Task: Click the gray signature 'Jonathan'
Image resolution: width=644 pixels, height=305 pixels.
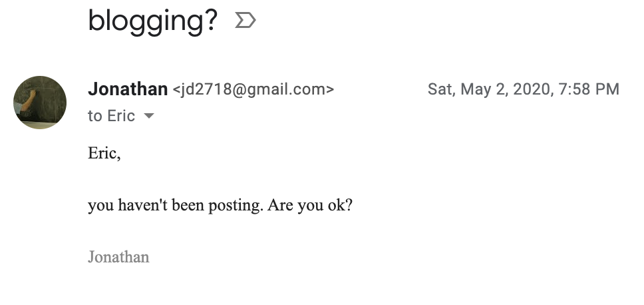Action: pos(118,257)
